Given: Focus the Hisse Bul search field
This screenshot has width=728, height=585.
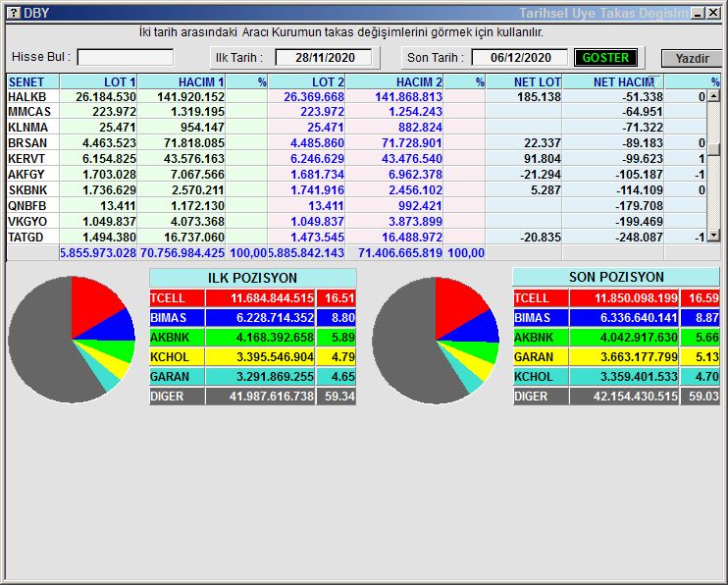Looking at the screenshot, I should point(126,58).
